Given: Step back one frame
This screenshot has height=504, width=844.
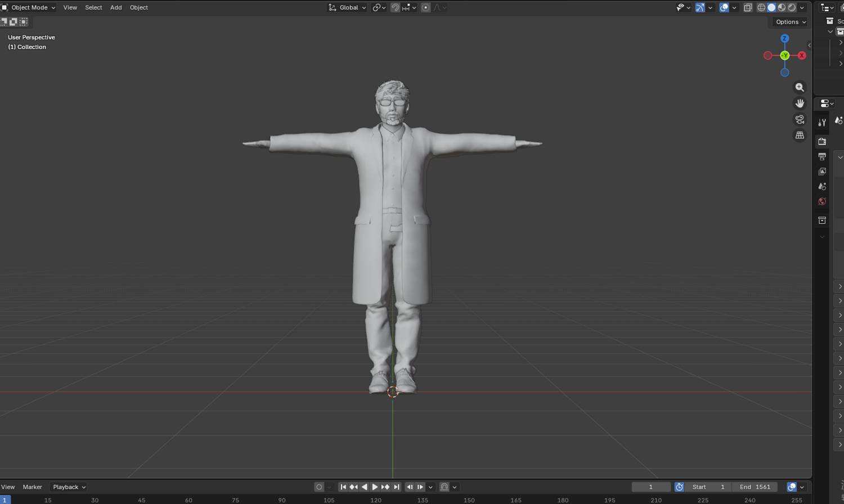Looking at the screenshot, I should click(x=410, y=487).
